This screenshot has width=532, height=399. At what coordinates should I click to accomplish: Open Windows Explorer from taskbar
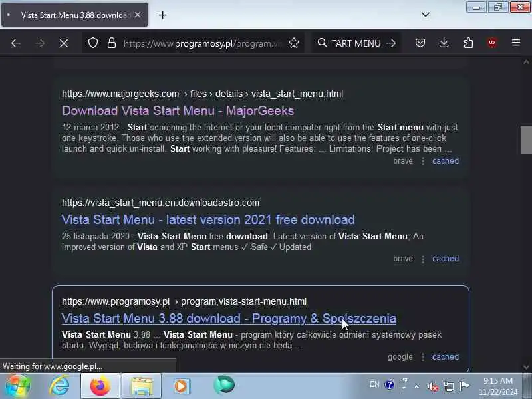[141, 386]
